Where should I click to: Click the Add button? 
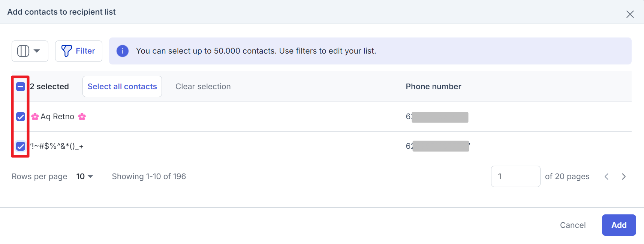click(x=619, y=225)
